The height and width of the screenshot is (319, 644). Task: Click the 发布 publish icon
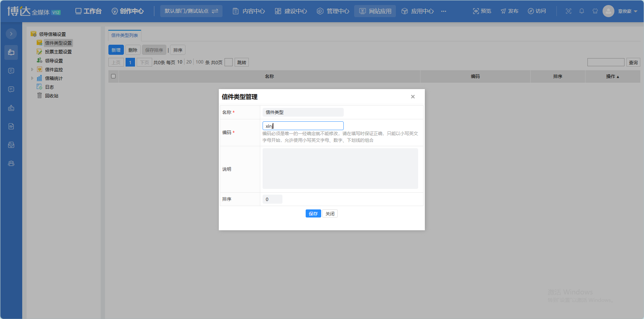click(x=503, y=11)
